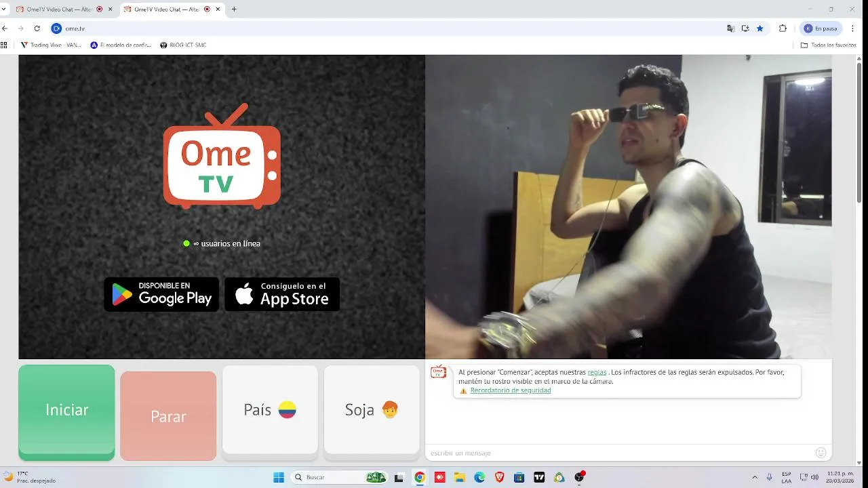Open the clock showing 11:21 p. m.
This screenshot has height=488, width=868.
840,477
